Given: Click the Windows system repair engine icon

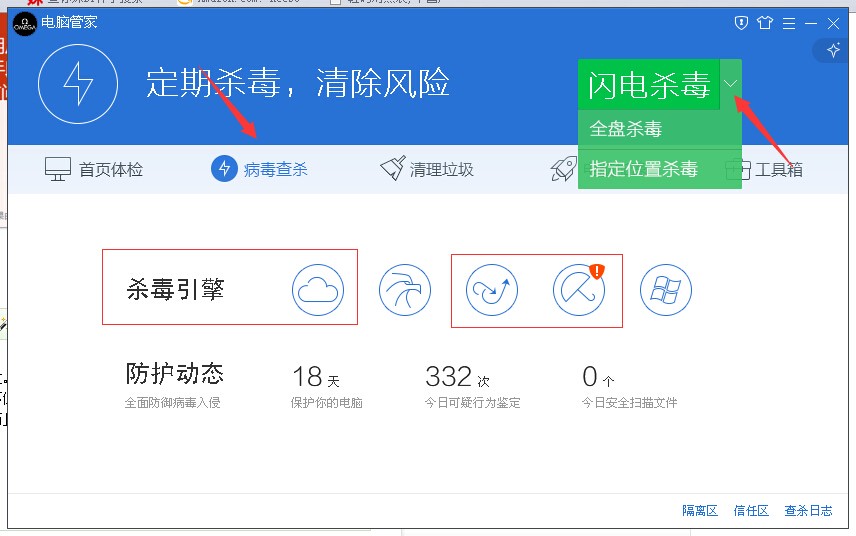Looking at the screenshot, I should (x=666, y=290).
